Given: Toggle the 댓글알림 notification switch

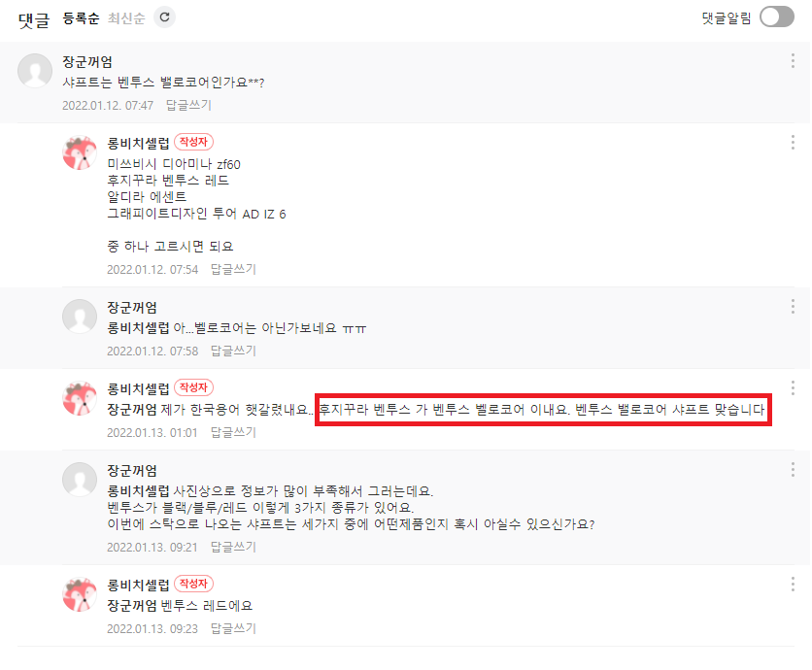Looking at the screenshot, I should coord(777,17).
